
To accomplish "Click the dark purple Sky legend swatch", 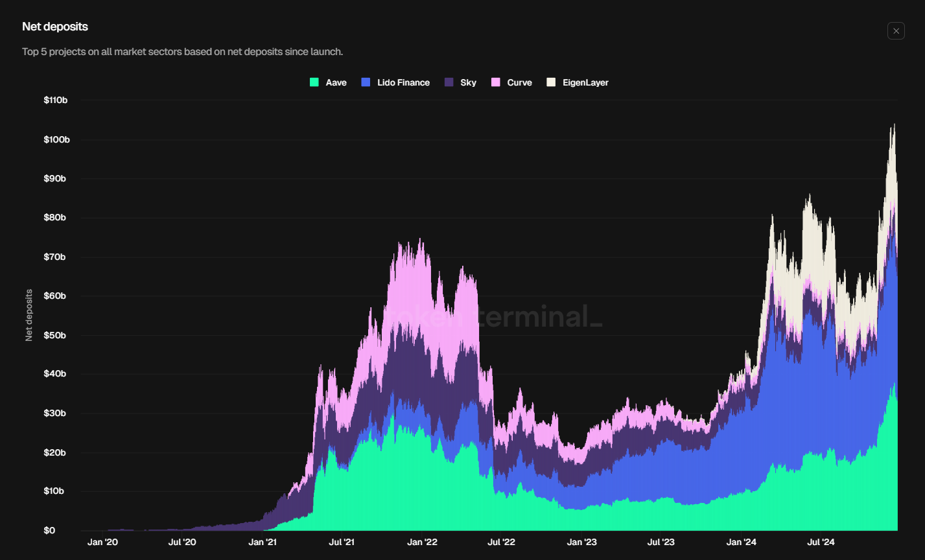I will pyautogui.click(x=449, y=82).
